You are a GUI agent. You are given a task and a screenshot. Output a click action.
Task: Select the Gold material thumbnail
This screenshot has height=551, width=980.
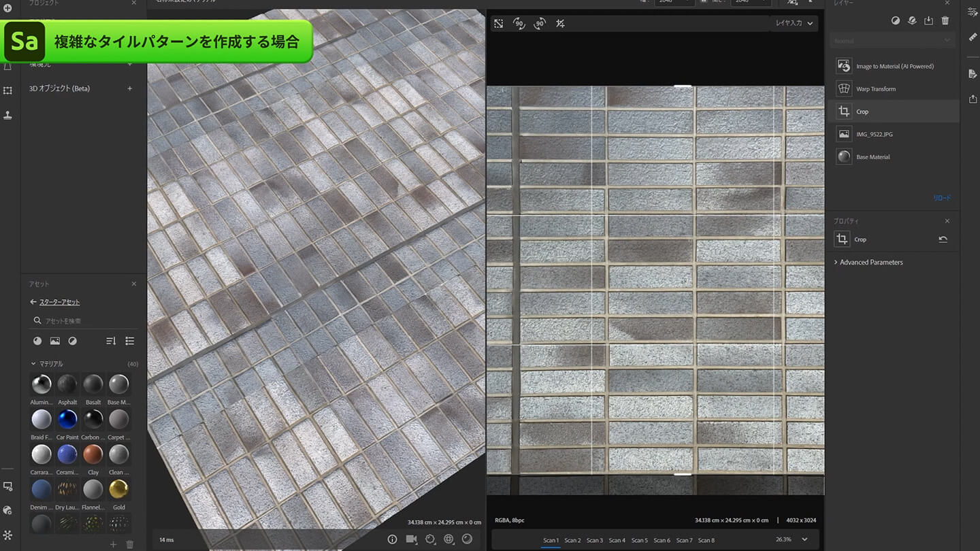point(119,489)
